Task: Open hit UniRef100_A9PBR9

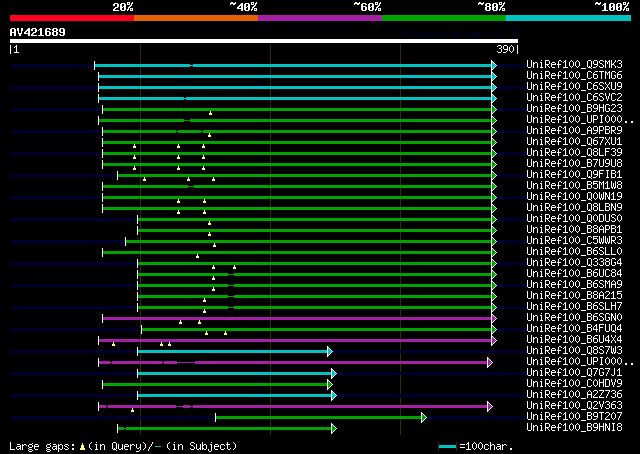Action: point(574,130)
